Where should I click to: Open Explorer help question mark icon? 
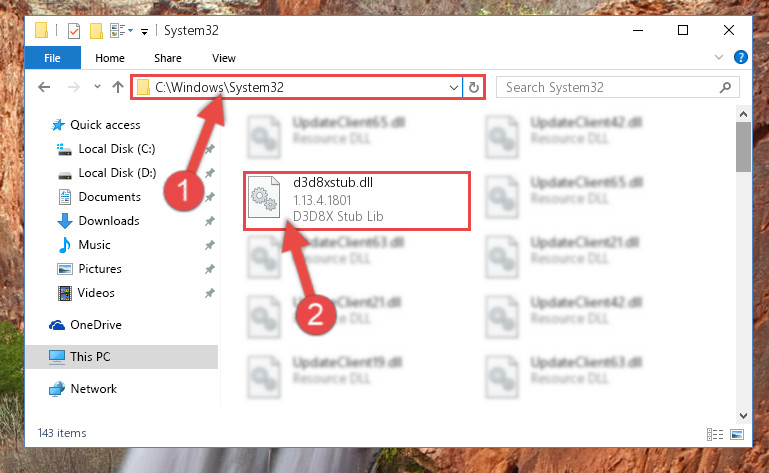pyautogui.click(x=741, y=57)
